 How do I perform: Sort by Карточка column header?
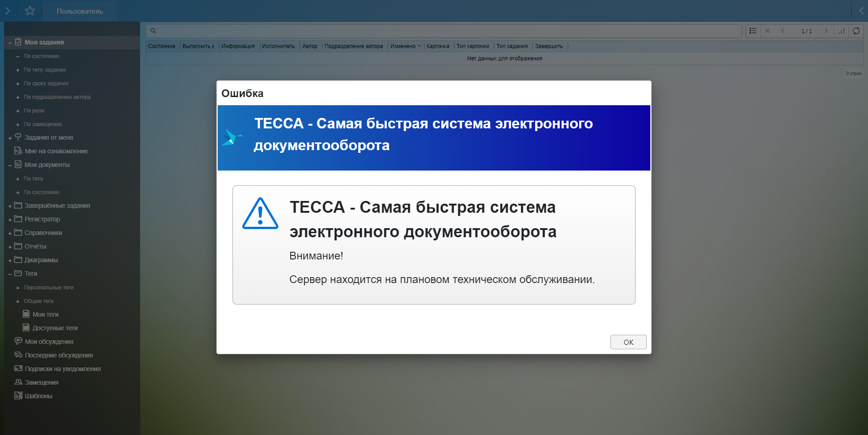tap(438, 46)
